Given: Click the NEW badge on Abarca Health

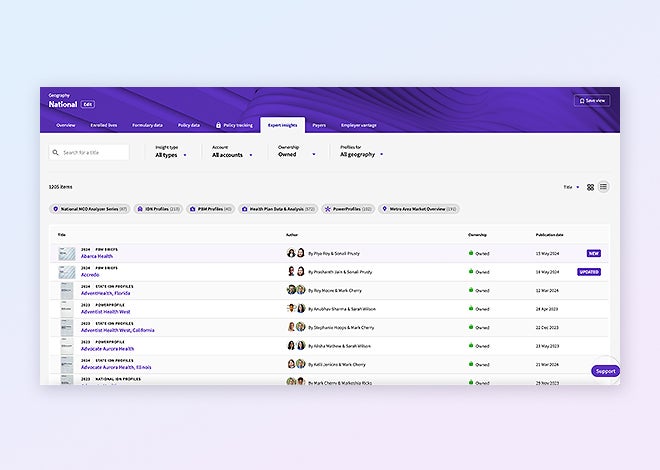Looking at the screenshot, I should [594, 254].
